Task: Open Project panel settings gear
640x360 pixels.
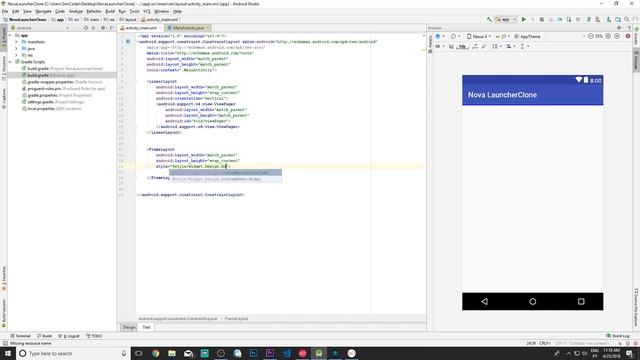Action: [103, 28]
